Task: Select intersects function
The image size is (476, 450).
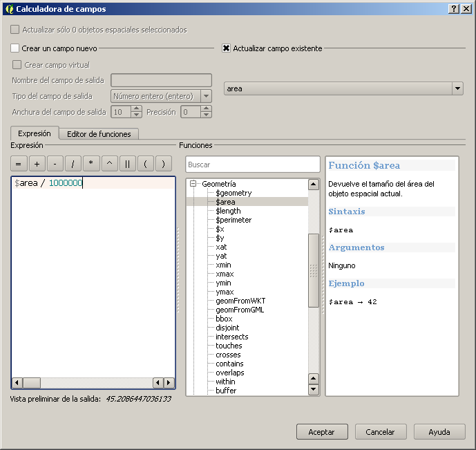Action: (x=232, y=337)
